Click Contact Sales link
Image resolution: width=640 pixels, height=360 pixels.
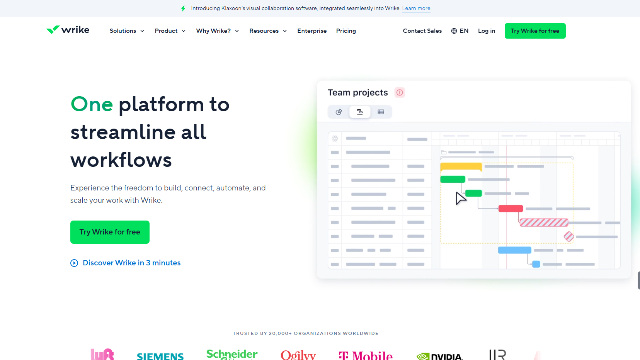tap(422, 31)
